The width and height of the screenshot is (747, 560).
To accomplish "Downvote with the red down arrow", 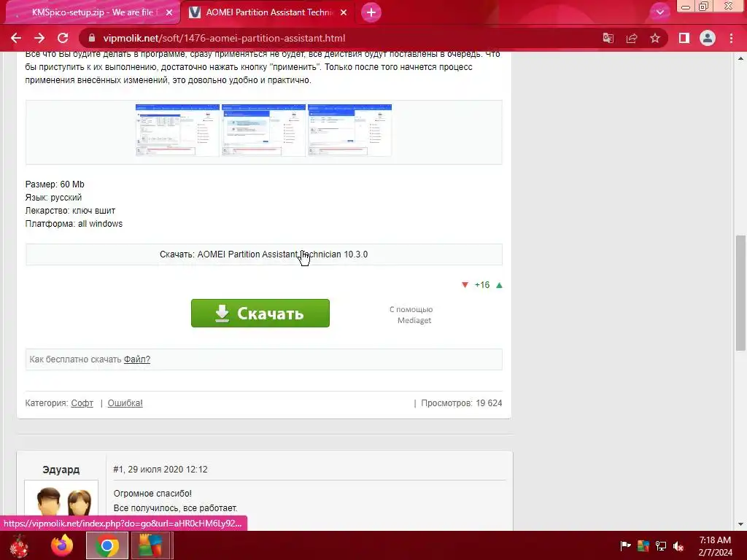I will pos(465,285).
